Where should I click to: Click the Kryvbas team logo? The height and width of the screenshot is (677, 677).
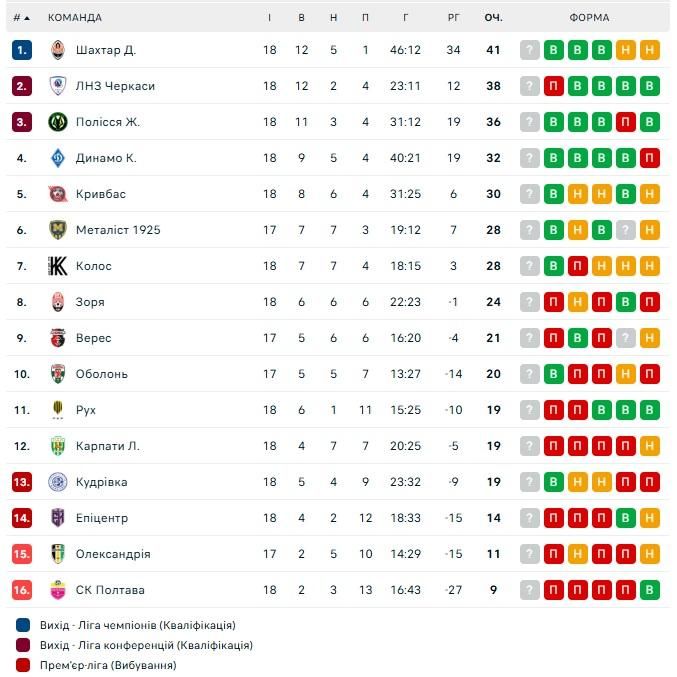(58, 194)
